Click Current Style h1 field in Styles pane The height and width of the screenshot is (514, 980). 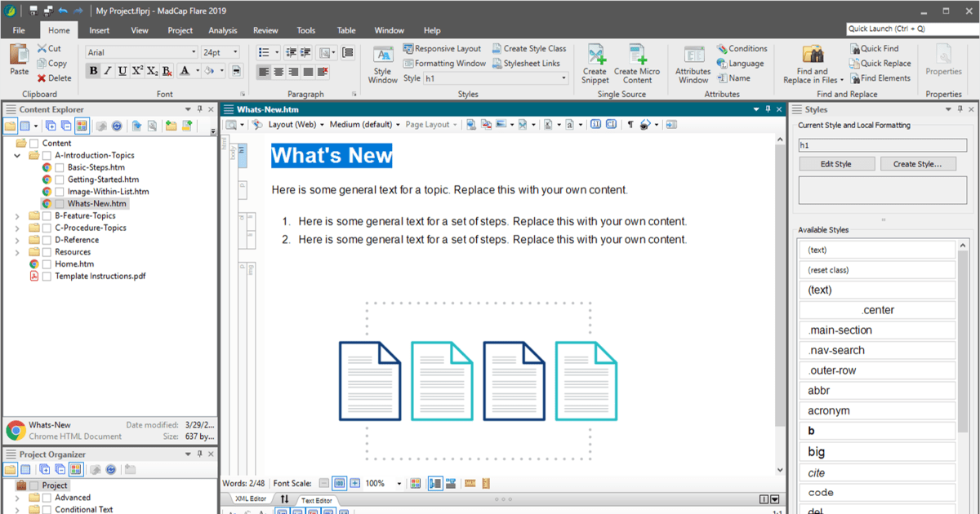click(x=882, y=146)
